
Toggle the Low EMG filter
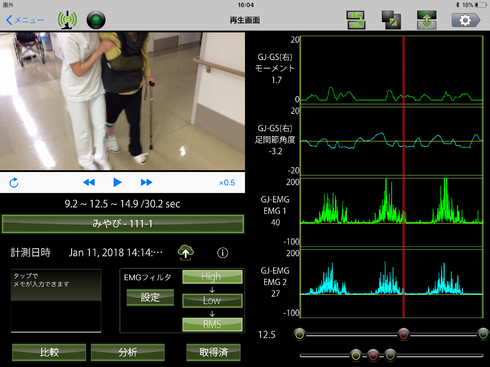(x=212, y=301)
